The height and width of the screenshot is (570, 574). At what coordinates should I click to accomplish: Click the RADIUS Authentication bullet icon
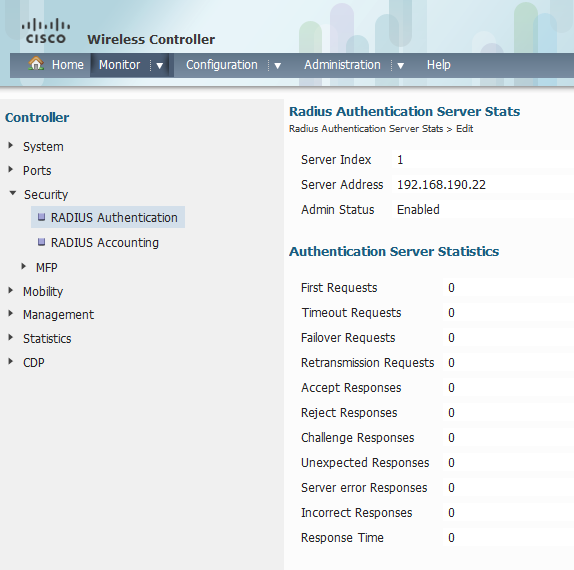[41, 217]
